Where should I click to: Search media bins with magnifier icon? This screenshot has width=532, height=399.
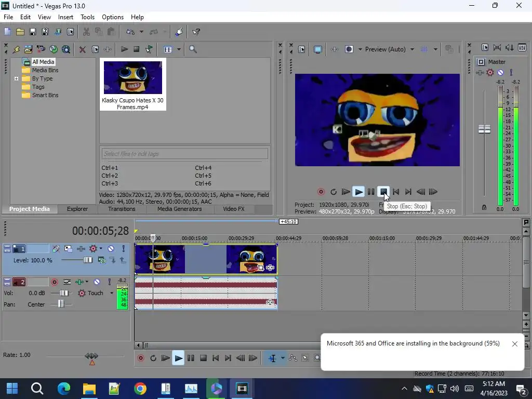[x=193, y=49]
